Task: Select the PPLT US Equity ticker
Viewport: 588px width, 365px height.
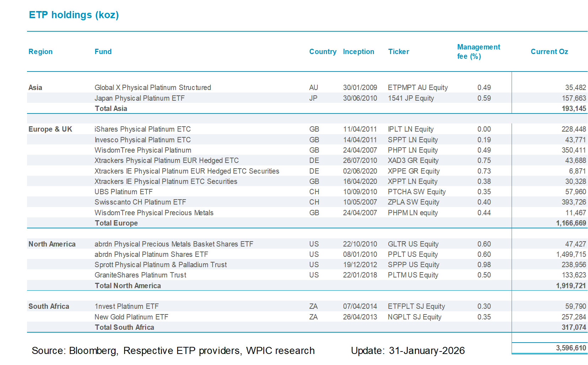Action: tap(413, 254)
